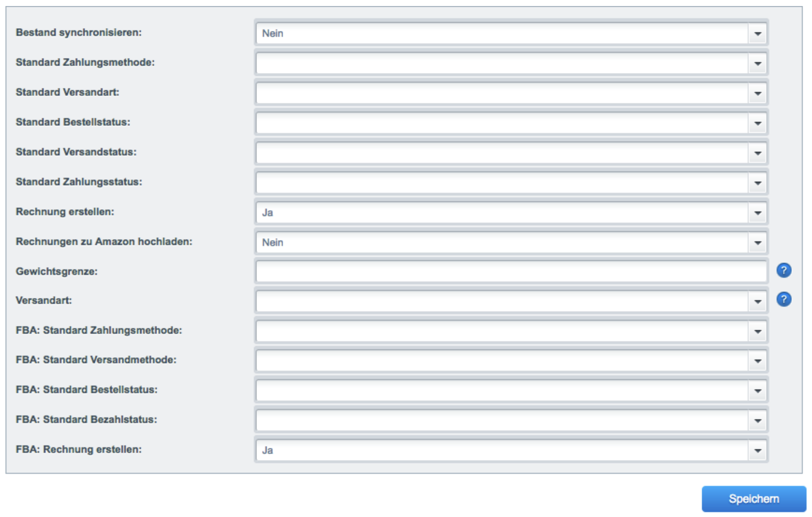Click help icon beside Versandart dropdown

pos(783,300)
